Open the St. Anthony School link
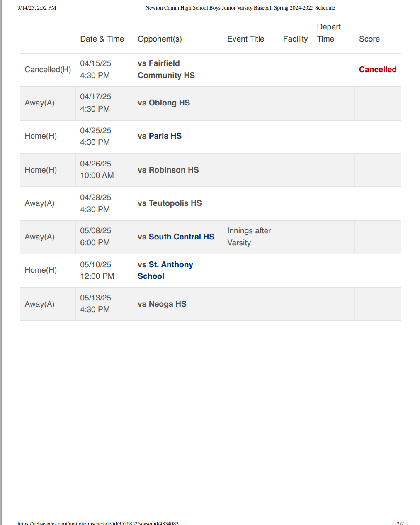The width and height of the screenshot is (420, 525). [165, 270]
